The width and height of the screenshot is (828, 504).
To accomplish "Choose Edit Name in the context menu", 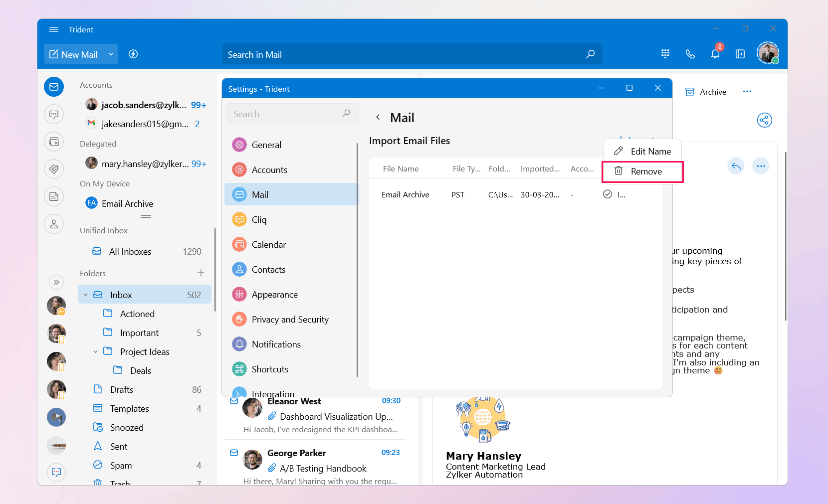I will coord(650,152).
